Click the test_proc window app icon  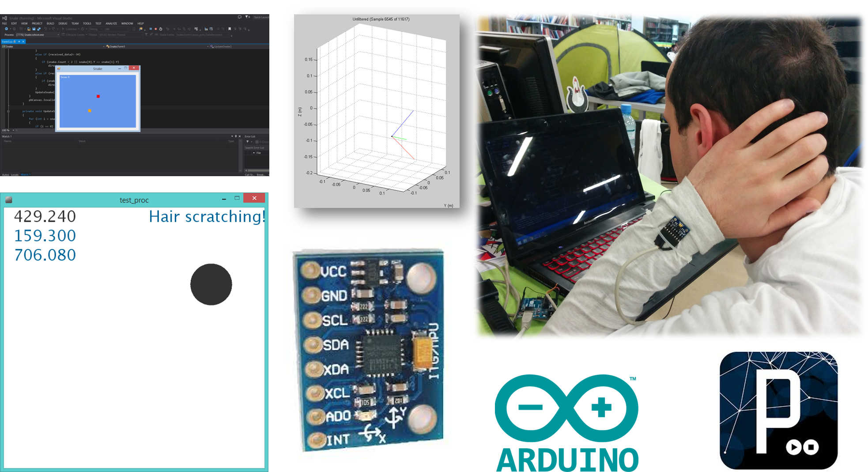(x=8, y=200)
